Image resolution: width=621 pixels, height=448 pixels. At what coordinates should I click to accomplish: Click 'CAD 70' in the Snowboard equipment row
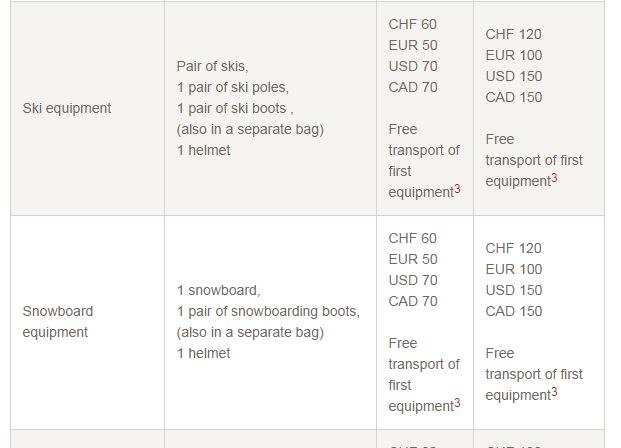412,301
